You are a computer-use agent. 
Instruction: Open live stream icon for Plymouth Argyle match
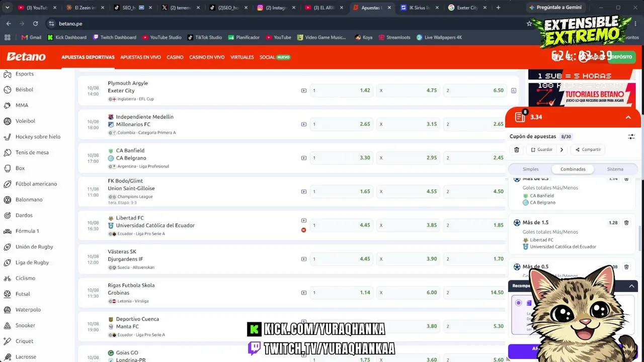pyautogui.click(x=303, y=90)
